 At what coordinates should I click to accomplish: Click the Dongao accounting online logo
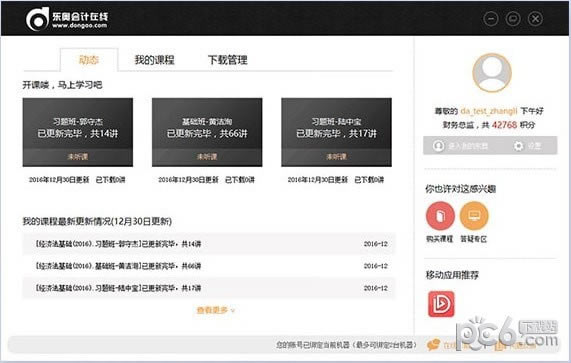click(67, 19)
